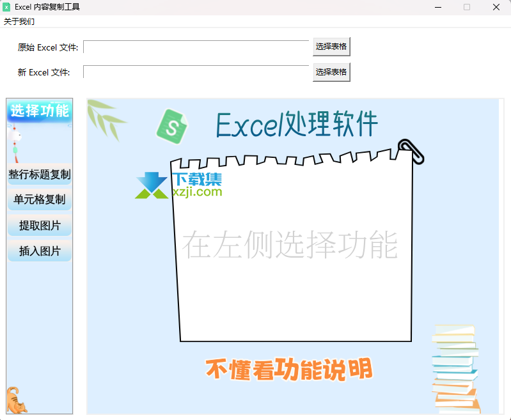Choose the 插入图片 function
This screenshot has height=420, width=511.
point(40,251)
